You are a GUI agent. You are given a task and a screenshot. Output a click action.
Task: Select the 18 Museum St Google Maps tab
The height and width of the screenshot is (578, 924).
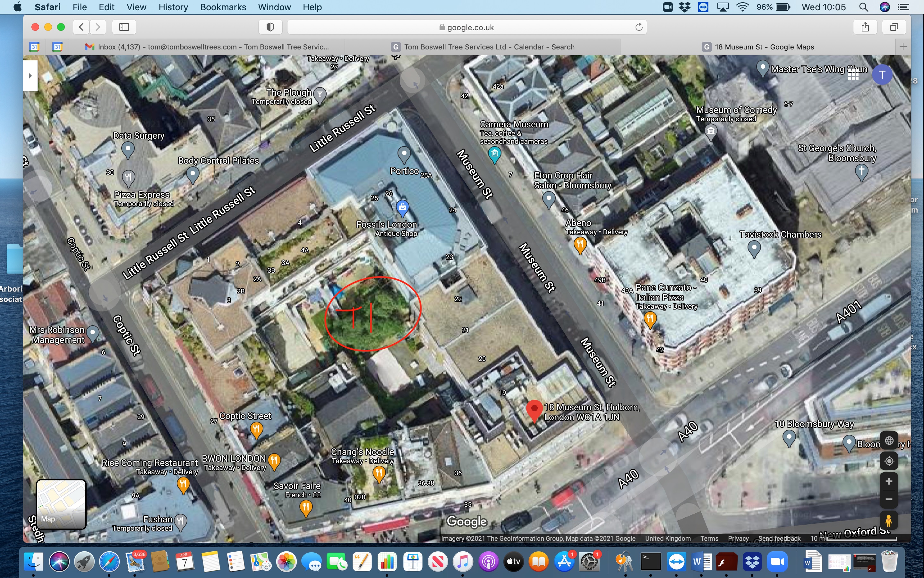point(758,47)
